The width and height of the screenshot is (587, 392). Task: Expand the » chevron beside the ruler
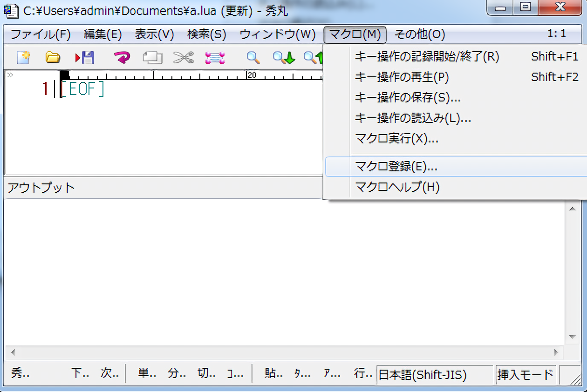pyautogui.click(x=10, y=75)
